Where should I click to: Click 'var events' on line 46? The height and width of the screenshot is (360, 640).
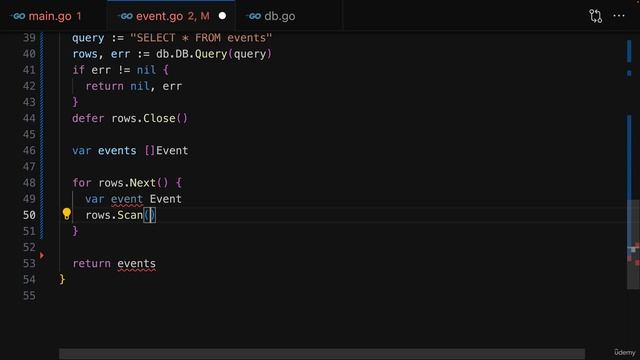point(104,151)
